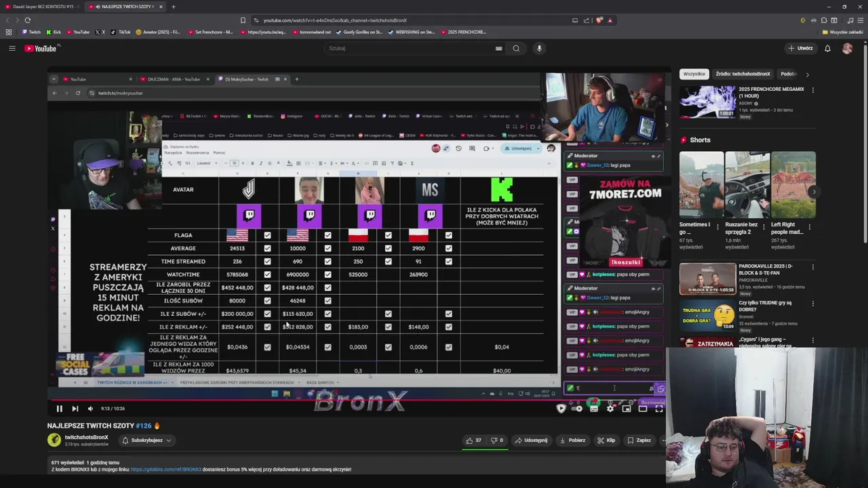Bookmark this page icon in address bar
Screen dimensions: 868x488
pos(243,20)
